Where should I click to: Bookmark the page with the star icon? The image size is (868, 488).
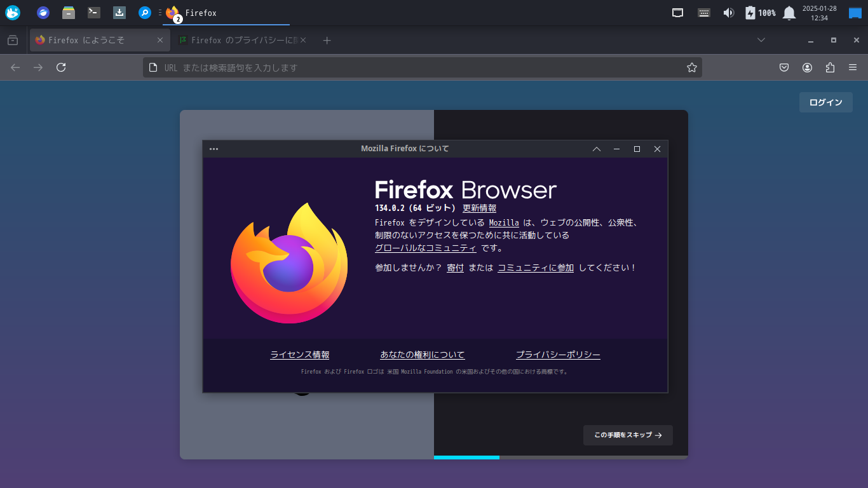point(692,67)
